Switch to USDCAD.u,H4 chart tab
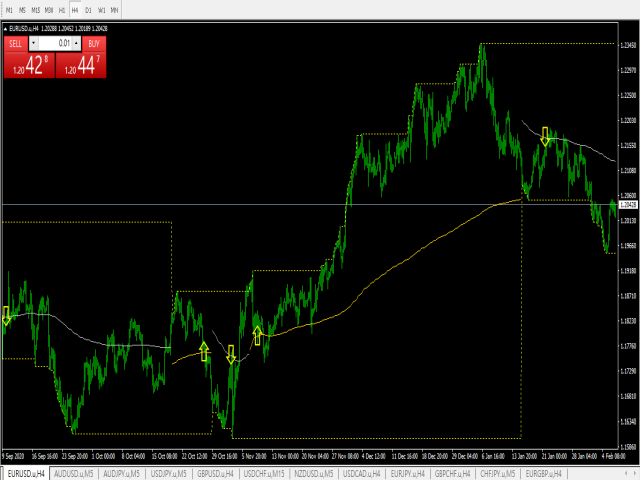This screenshot has height=480, width=640. point(362,473)
